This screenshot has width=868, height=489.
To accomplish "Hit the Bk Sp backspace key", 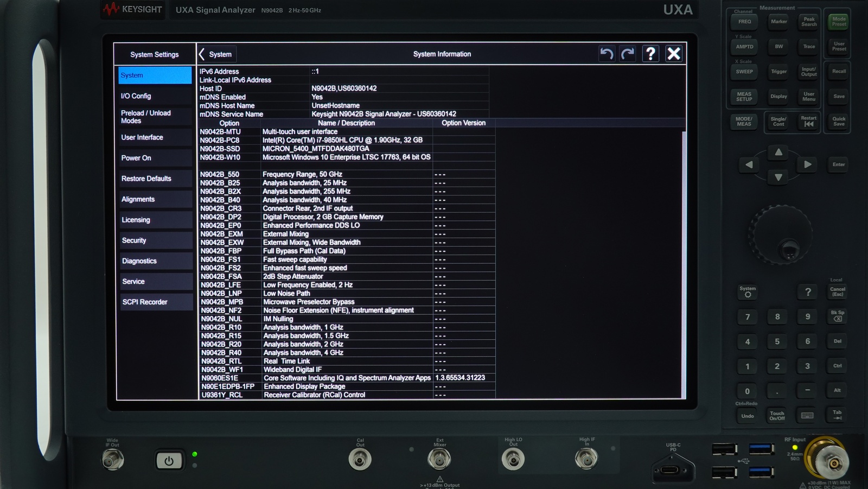I will (x=838, y=316).
